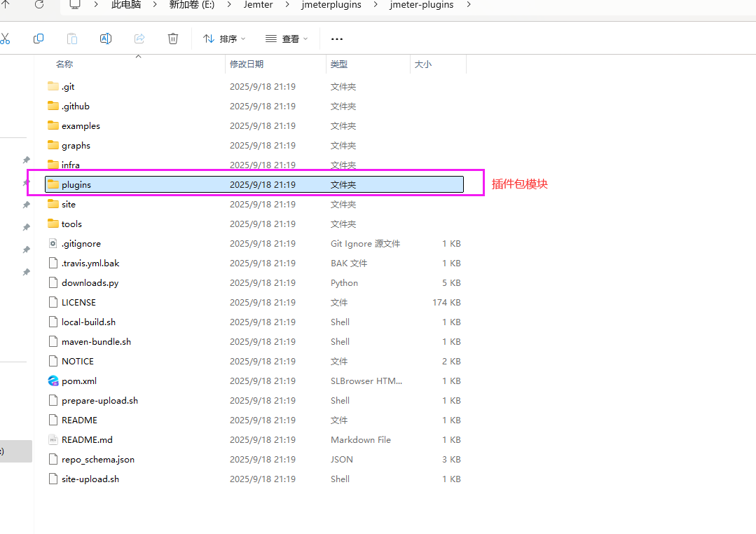The height and width of the screenshot is (534, 756).
Task: Click the refresh icon in address bar
Action: (x=39, y=4)
